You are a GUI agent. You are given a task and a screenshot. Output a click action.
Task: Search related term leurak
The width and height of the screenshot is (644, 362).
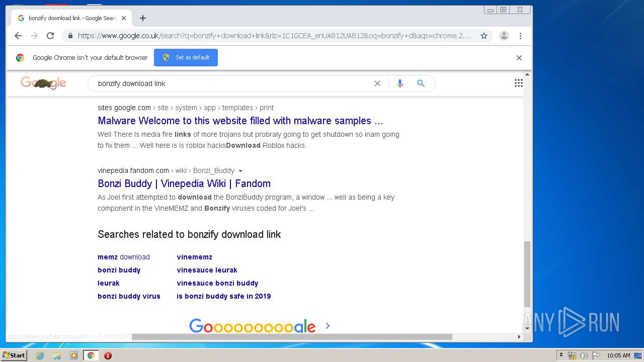pos(109,283)
